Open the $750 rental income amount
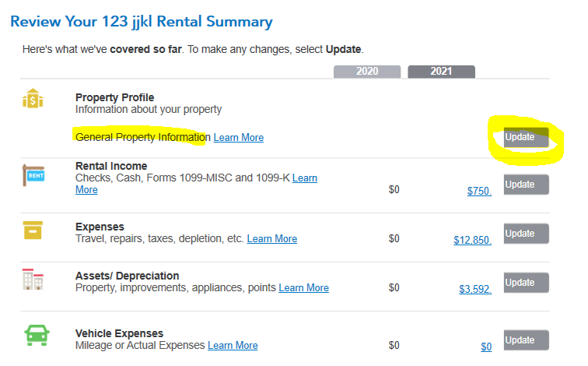This screenshot has width=588, height=366. point(479,191)
